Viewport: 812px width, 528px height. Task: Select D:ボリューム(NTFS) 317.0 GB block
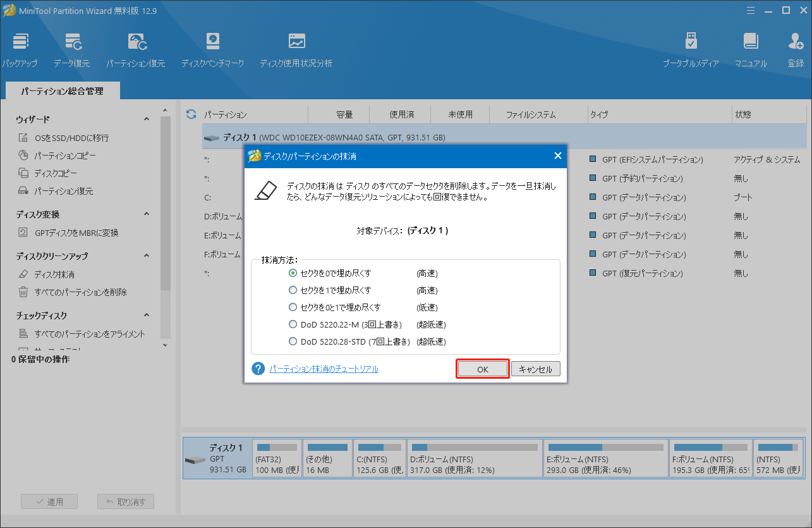475,458
